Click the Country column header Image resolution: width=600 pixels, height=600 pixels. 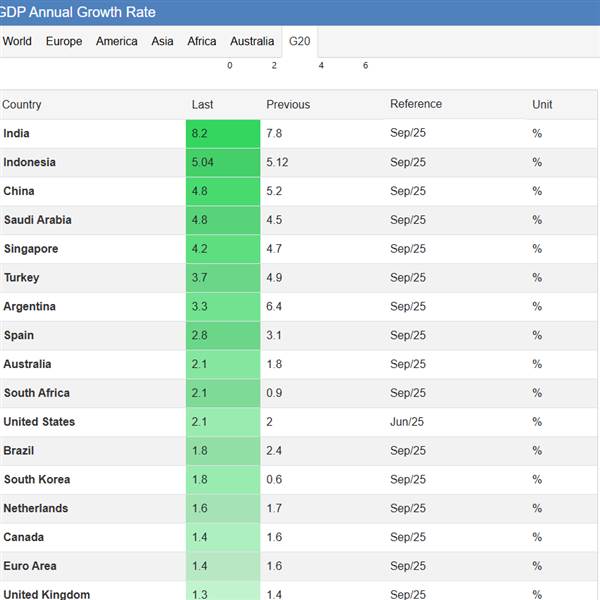(x=22, y=105)
